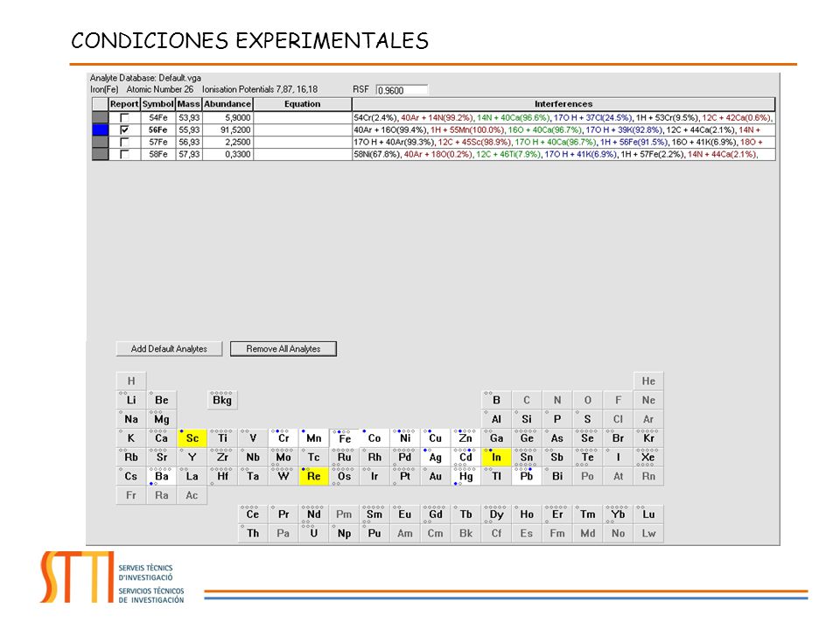The height and width of the screenshot is (630, 840).
Task: Choose the Pb element tile
Action: coord(527,476)
